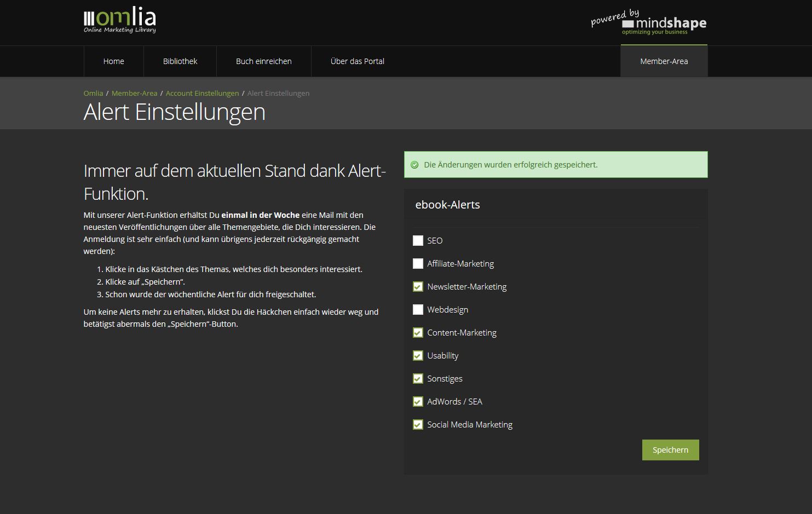812x514 pixels.
Task: Uncheck Social Media Marketing checkbox
Action: [418, 424]
